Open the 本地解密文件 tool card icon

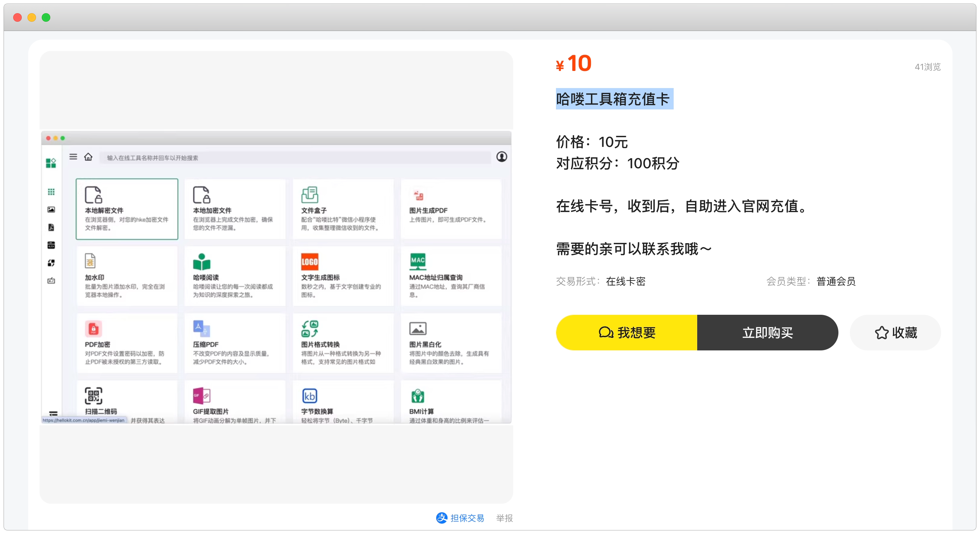(93, 195)
